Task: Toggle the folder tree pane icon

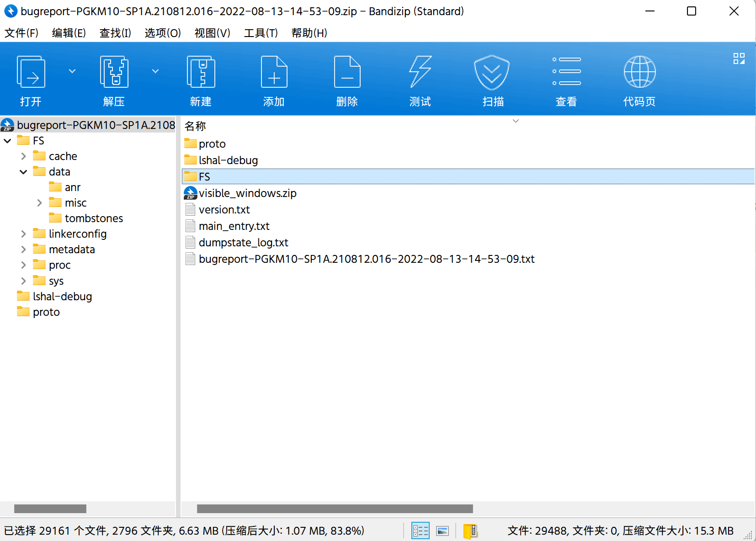Action: [x=470, y=530]
